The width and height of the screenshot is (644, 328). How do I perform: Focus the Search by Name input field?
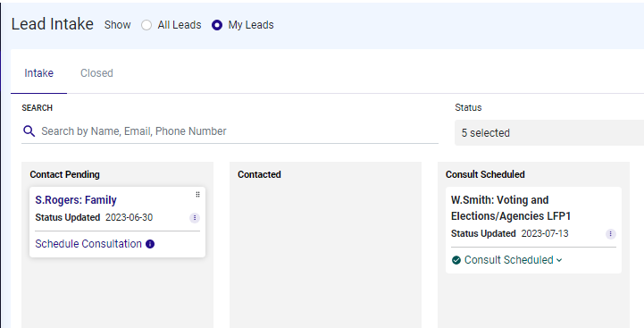tap(239, 131)
